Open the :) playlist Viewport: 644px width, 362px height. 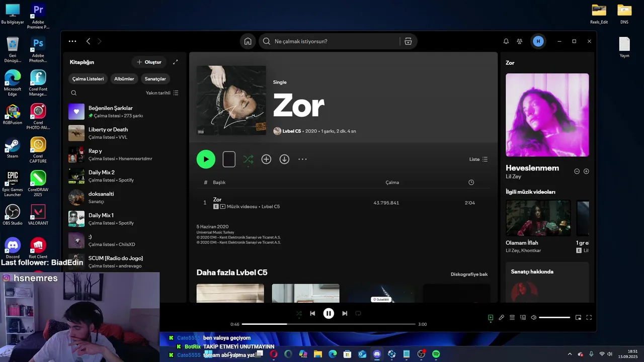point(125,240)
